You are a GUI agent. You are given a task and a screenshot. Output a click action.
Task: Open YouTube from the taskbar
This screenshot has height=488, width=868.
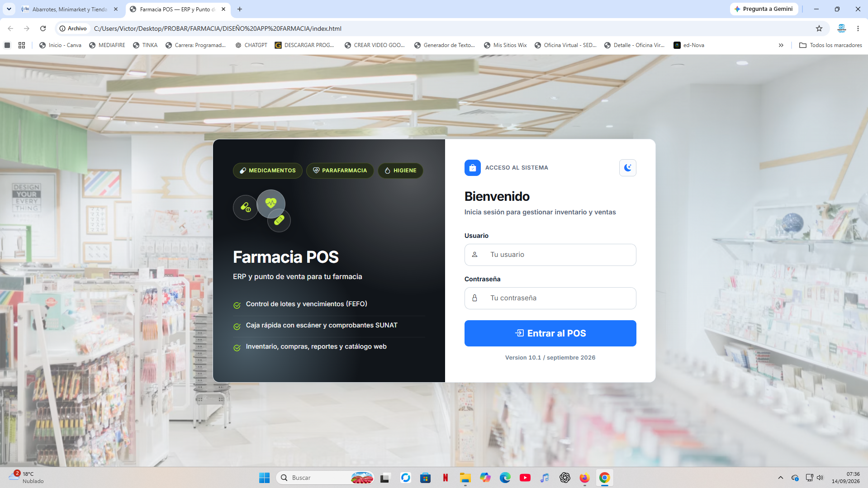525,478
